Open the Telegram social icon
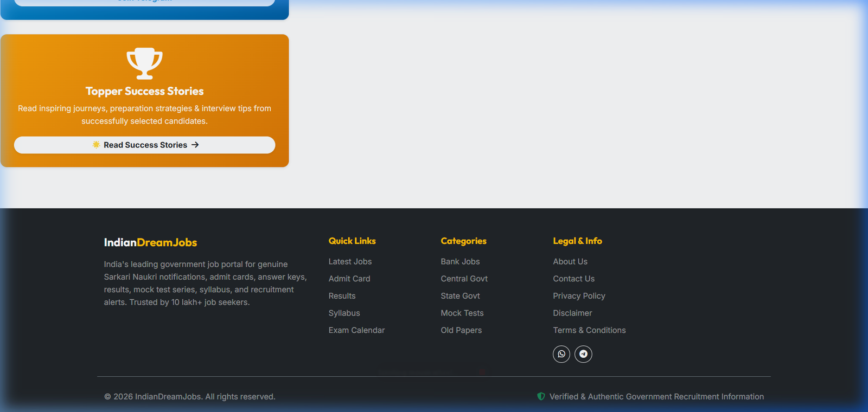 tap(583, 354)
